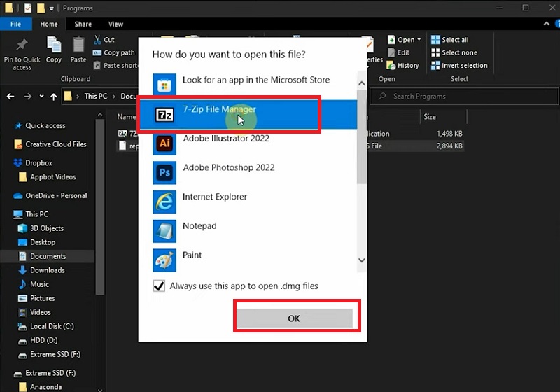The width and height of the screenshot is (560, 392).
Task: Open Explorer Help question mark icon
Action: pos(557,24)
